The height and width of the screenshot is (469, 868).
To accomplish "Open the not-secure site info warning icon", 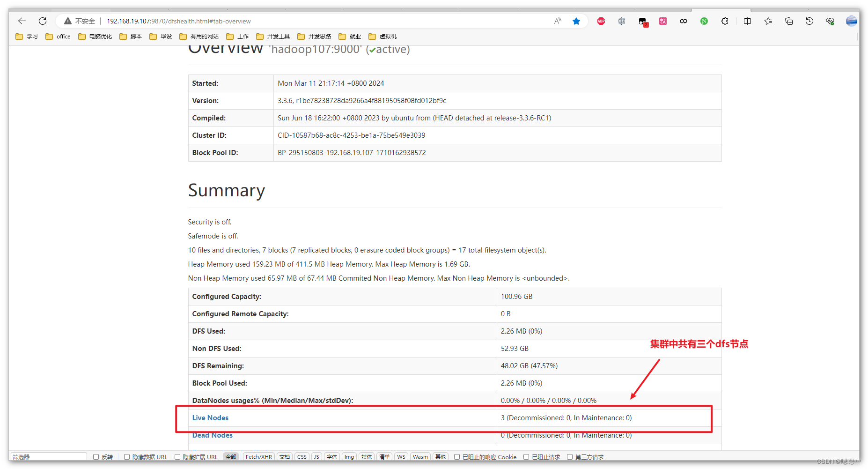I will [68, 21].
